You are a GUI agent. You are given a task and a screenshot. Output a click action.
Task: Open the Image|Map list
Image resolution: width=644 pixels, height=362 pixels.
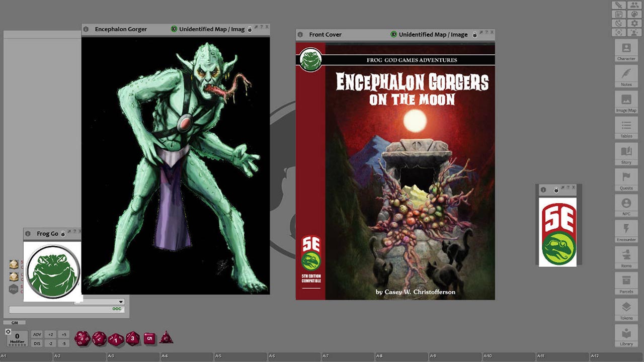(626, 102)
